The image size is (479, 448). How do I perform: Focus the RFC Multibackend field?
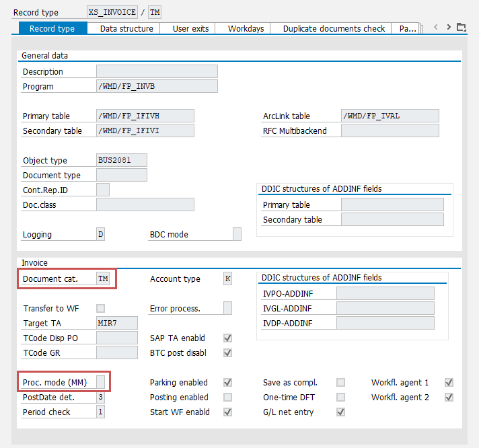(390, 130)
